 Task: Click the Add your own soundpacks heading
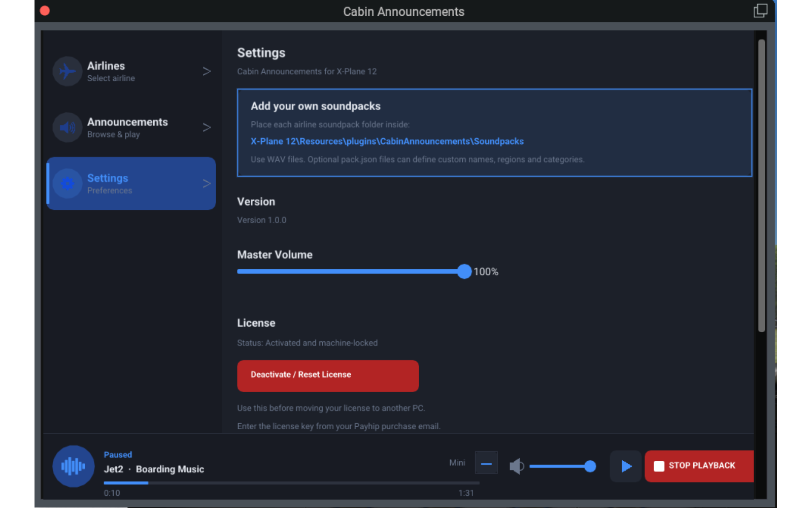pos(316,106)
